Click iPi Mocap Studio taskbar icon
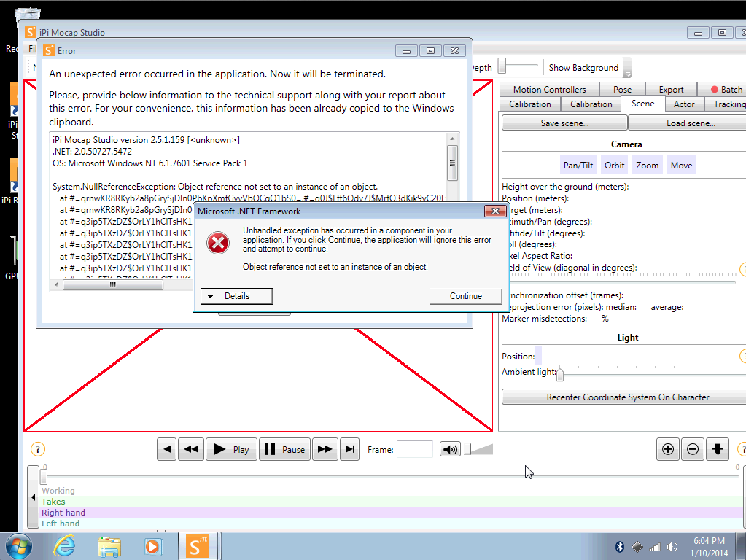746x560 pixels. (197, 546)
